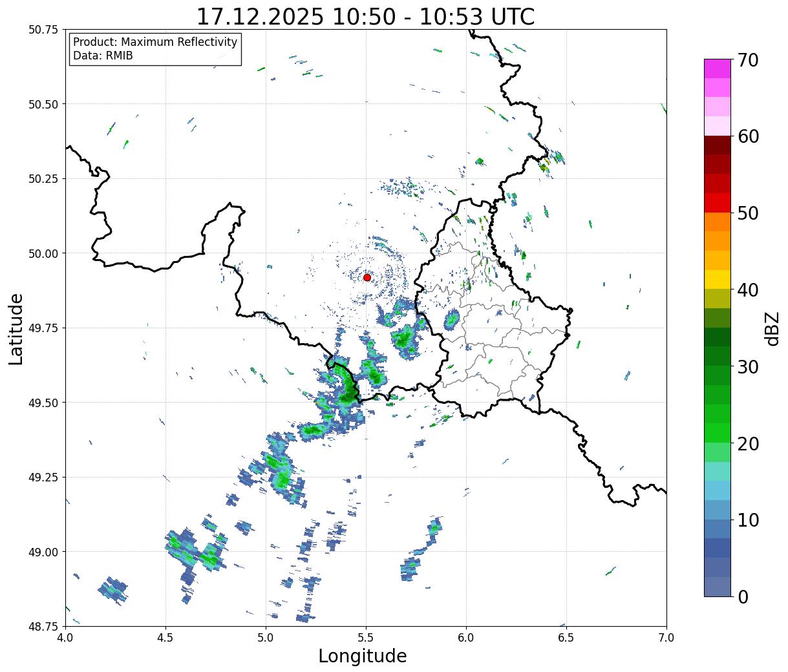The width and height of the screenshot is (788, 672).
Task: Click the longitude tick label 7.0
Action: pos(666,637)
